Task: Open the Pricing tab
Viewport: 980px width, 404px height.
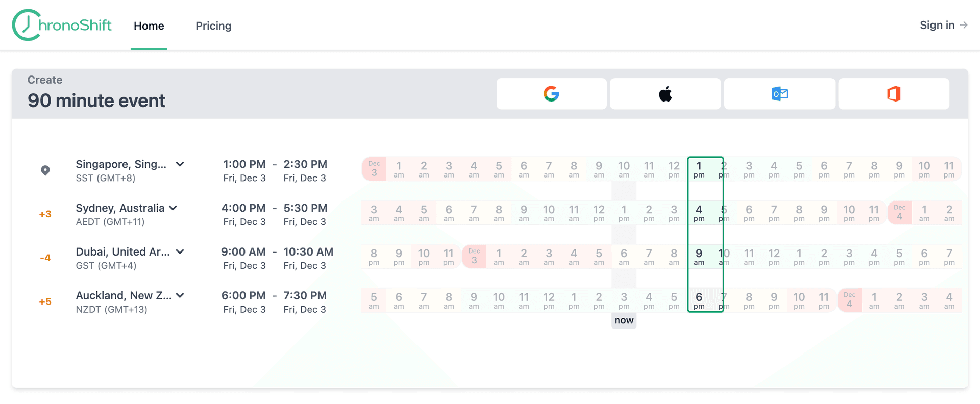Action: tap(213, 26)
